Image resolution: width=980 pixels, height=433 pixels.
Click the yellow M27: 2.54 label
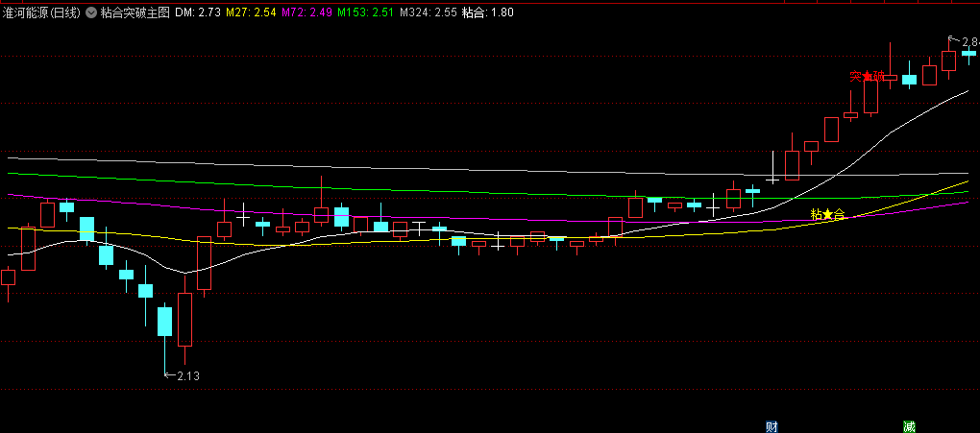[252, 12]
